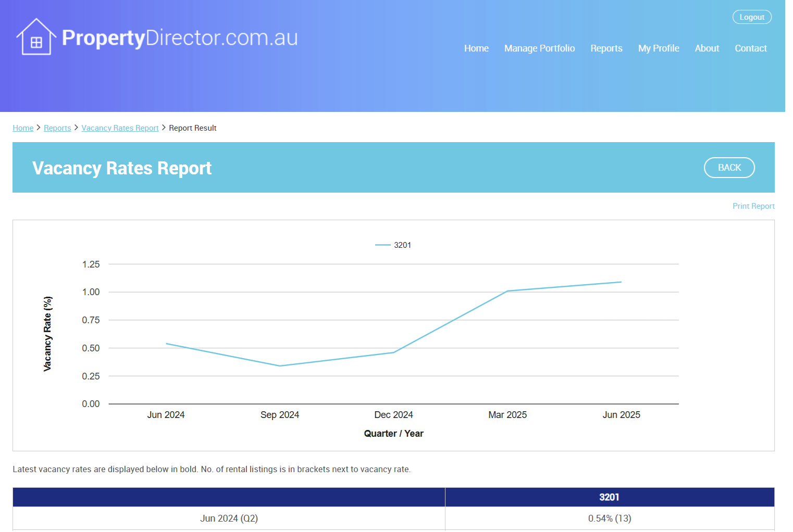Return to Vacancy Rates Report breadcrumb
793x532 pixels.
120,128
